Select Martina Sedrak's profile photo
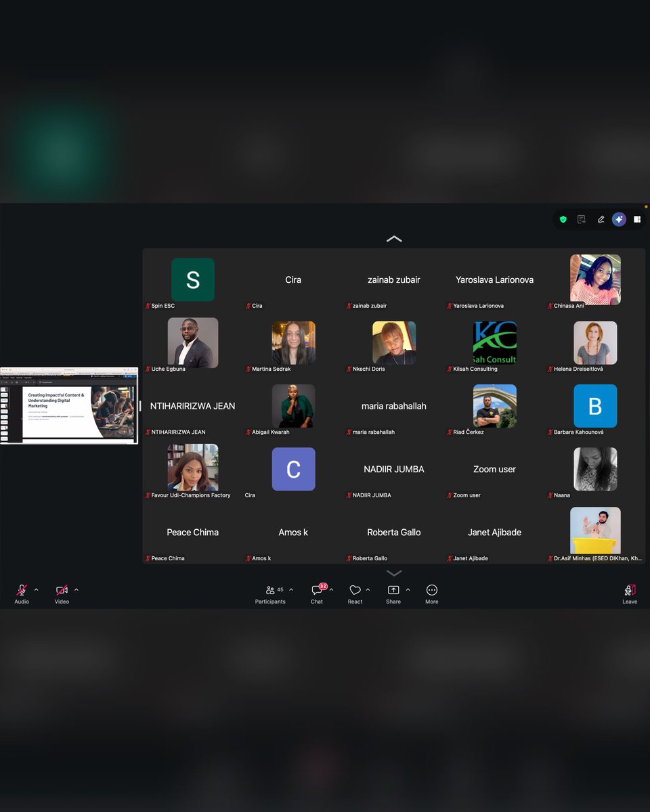Viewport: 650px width, 812px height. (x=293, y=342)
